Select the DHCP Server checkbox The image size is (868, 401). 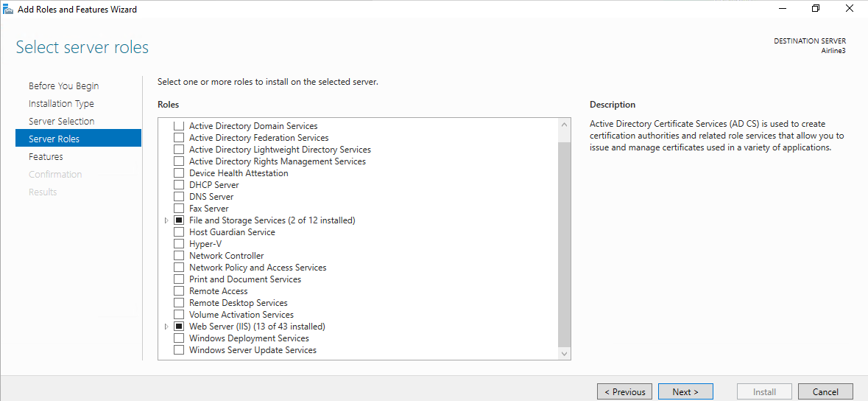click(179, 185)
